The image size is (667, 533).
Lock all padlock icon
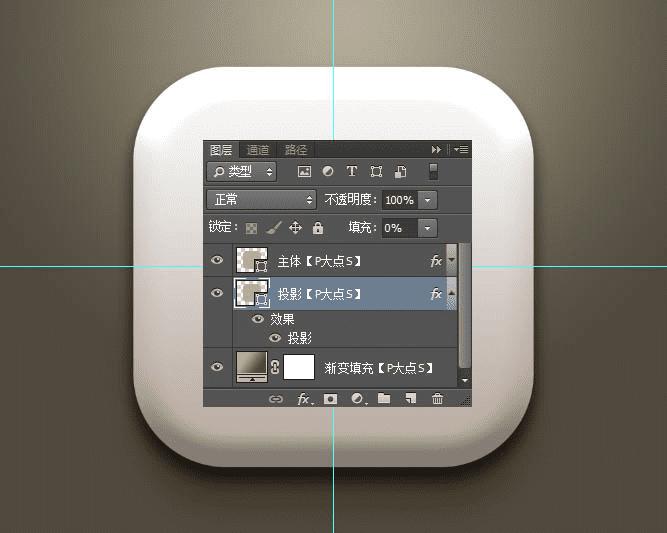tap(318, 228)
